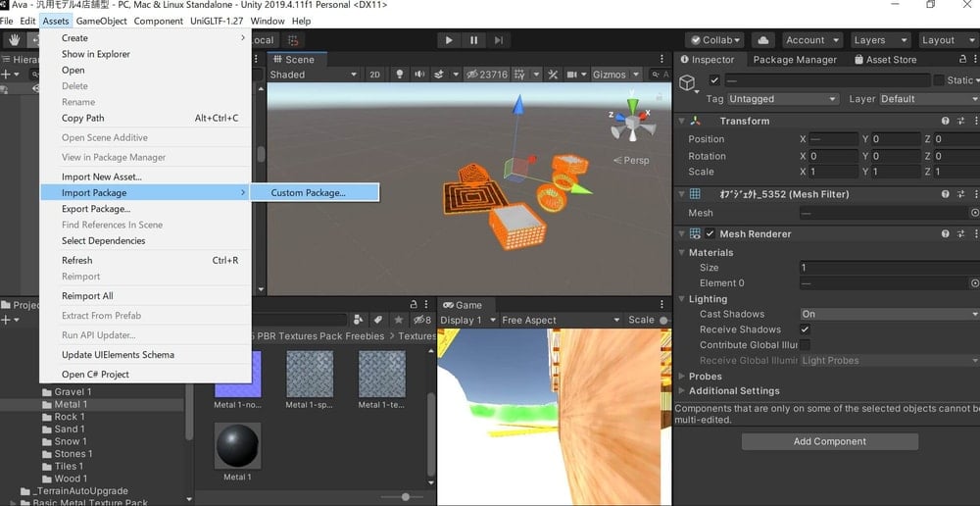
Task: Toggle 2D scene view mode
Action: 374,75
